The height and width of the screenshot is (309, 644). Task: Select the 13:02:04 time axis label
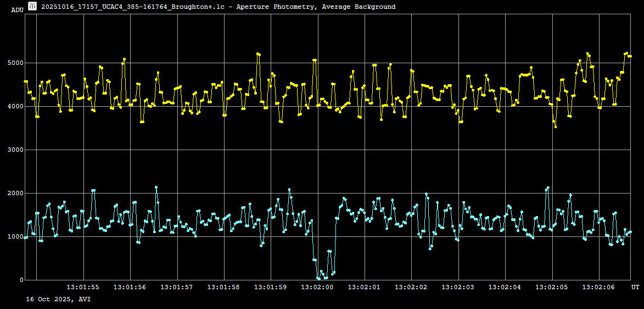(x=505, y=287)
